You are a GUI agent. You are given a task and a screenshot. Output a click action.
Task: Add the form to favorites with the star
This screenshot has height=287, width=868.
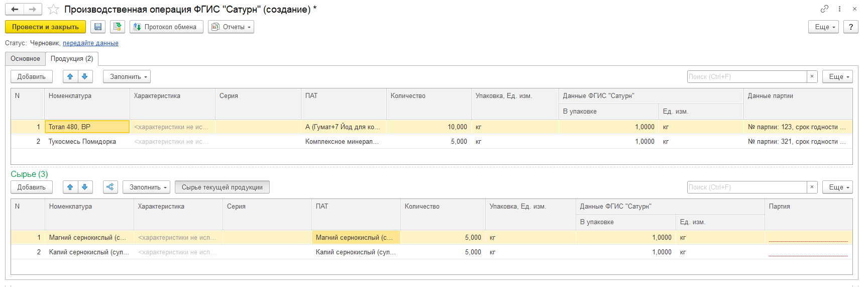[53, 10]
